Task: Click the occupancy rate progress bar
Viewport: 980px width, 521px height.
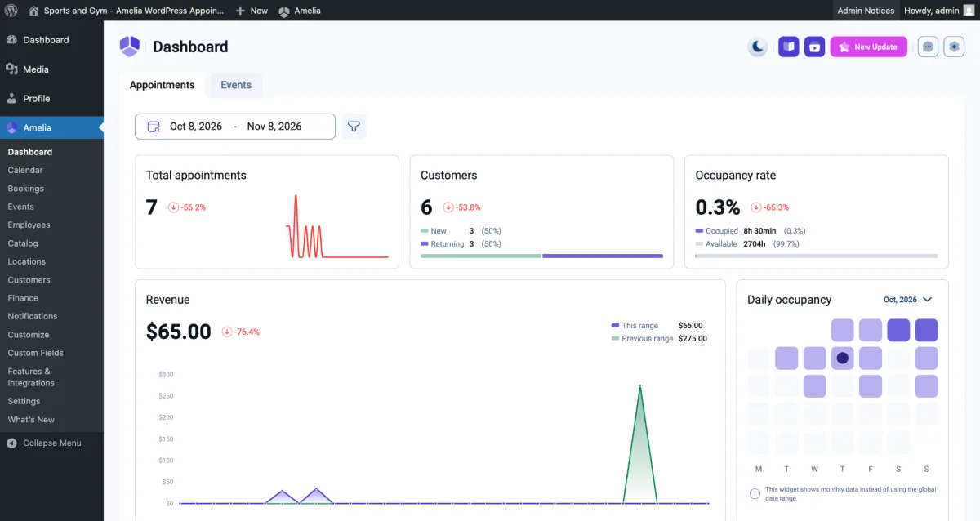Action: 817,256
